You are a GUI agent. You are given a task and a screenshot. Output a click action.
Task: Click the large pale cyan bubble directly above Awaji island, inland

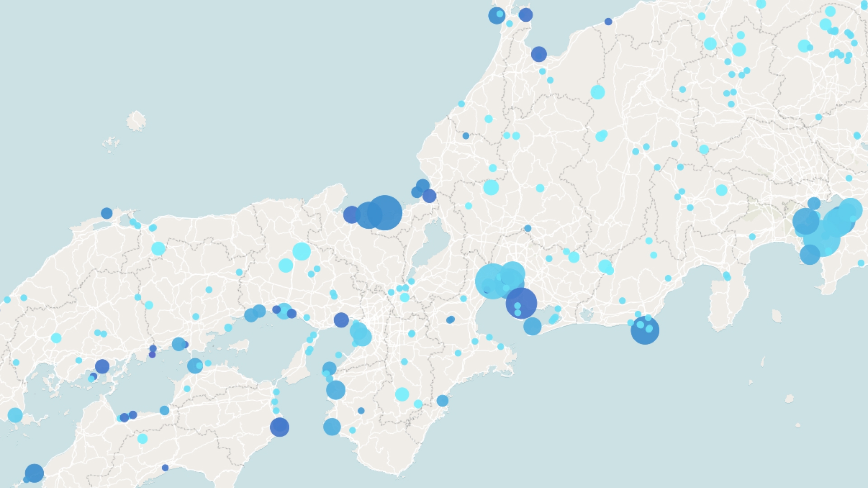302,251
